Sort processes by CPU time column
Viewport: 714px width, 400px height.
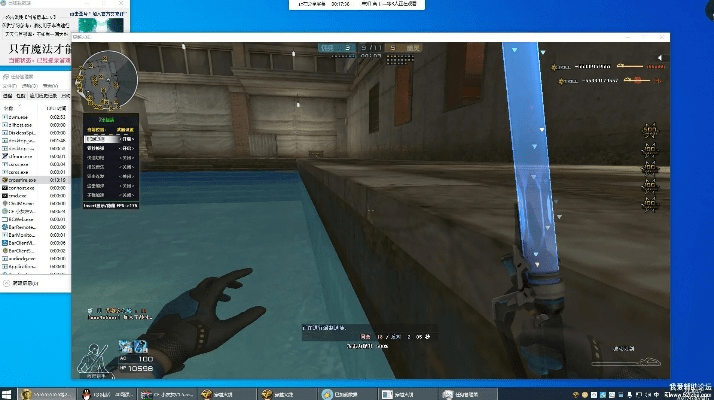56,107
